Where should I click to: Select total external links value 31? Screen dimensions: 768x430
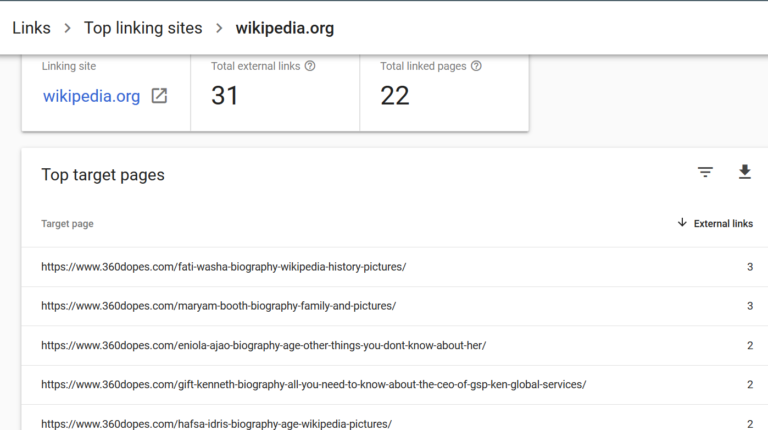tap(225, 96)
